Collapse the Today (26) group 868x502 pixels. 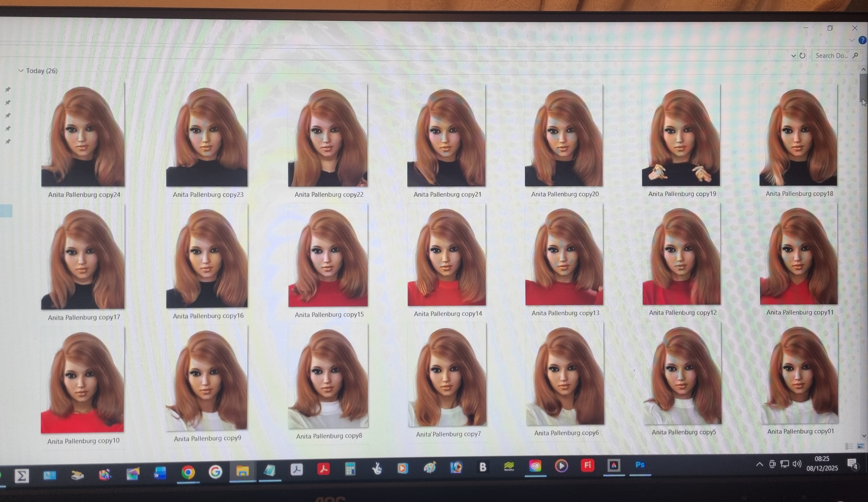click(x=21, y=71)
